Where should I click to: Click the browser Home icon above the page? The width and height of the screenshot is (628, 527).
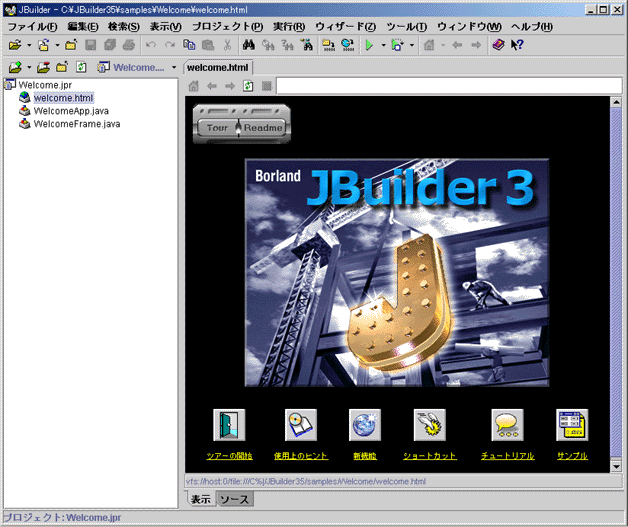[x=194, y=86]
